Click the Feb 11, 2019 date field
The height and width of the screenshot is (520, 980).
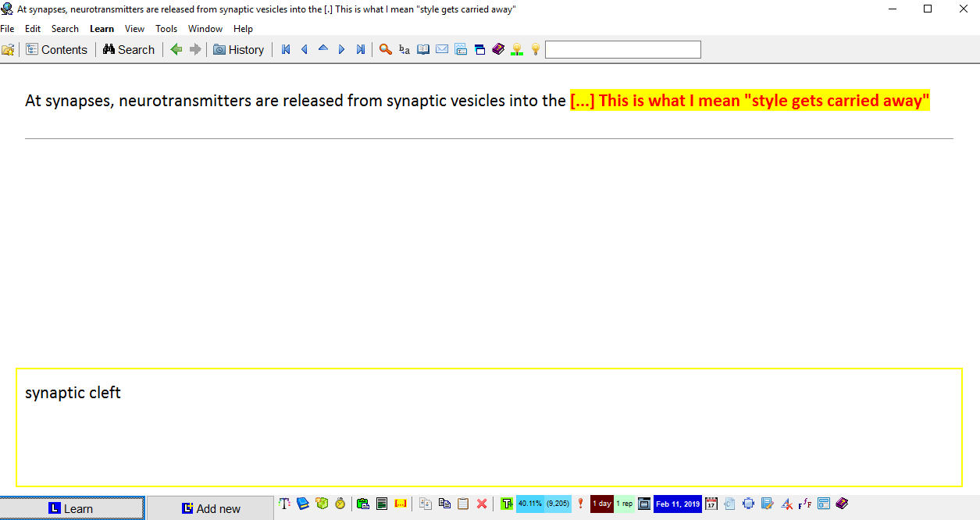pyautogui.click(x=678, y=504)
